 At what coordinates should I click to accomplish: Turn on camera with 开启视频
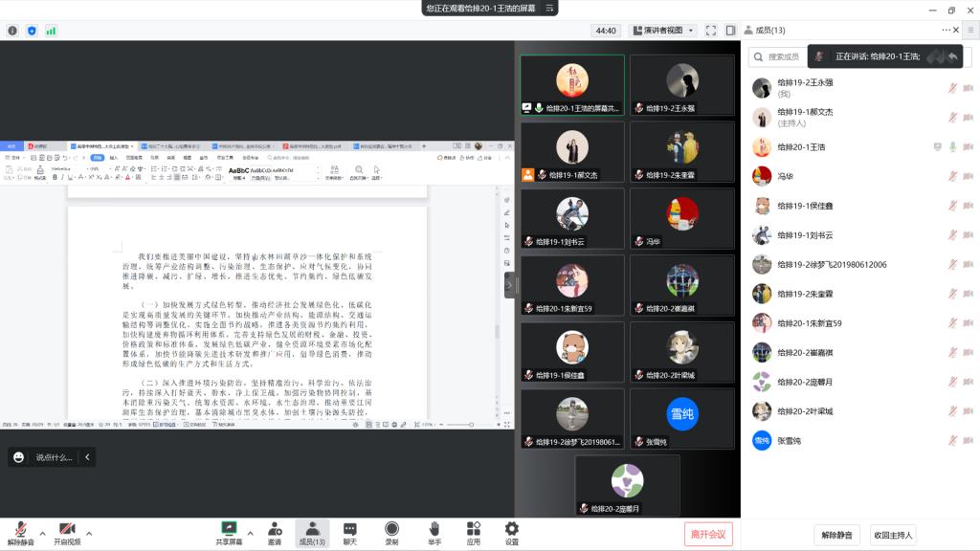[x=67, y=529]
